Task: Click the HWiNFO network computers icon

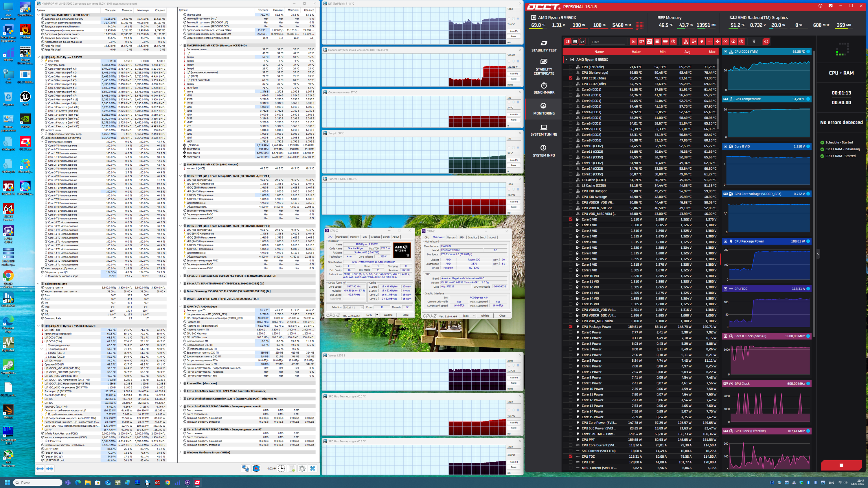Action: click(245, 468)
